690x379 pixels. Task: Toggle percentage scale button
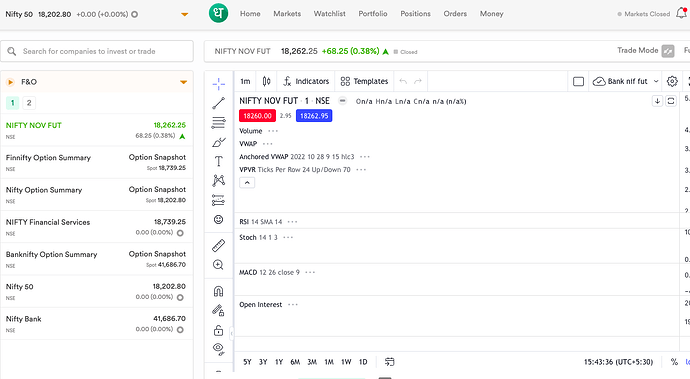tap(674, 362)
